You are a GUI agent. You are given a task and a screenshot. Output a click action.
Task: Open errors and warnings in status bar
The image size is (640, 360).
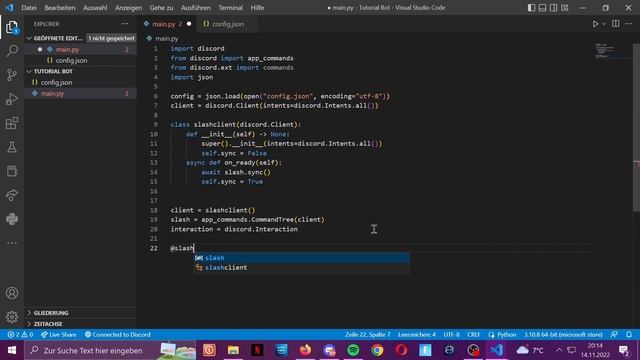click(20, 335)
